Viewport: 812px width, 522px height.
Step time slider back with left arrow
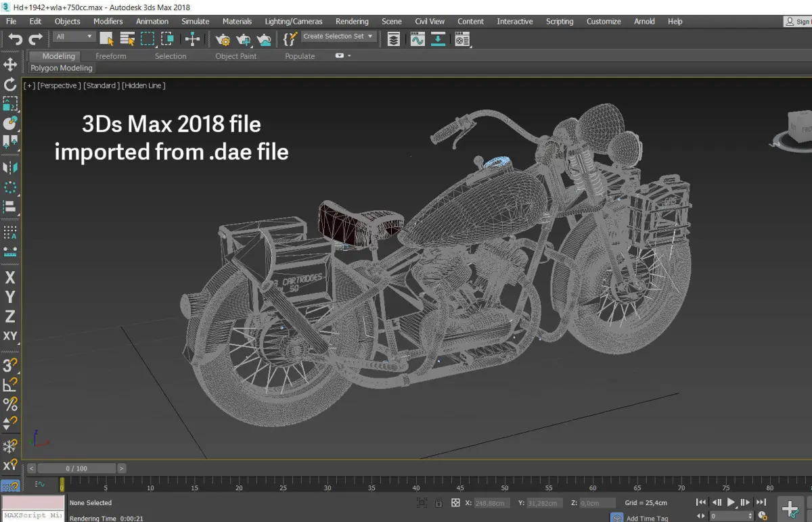(30, 468)
